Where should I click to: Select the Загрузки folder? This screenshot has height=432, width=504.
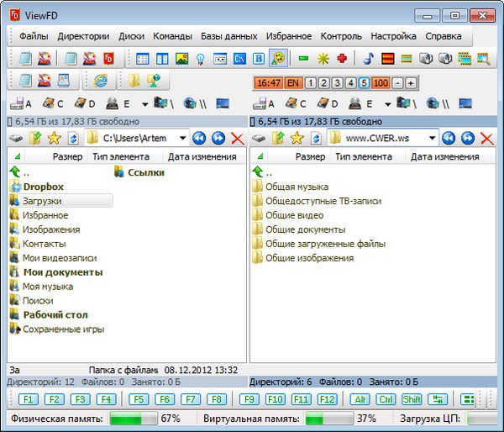coord(41,201)
